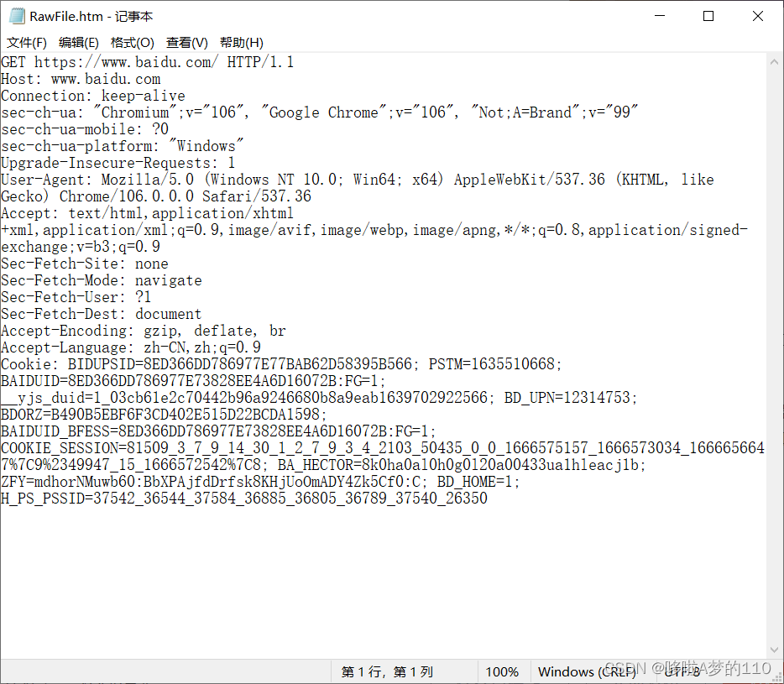
Task: Minimize the Notepad window
Action: [660, 16]
